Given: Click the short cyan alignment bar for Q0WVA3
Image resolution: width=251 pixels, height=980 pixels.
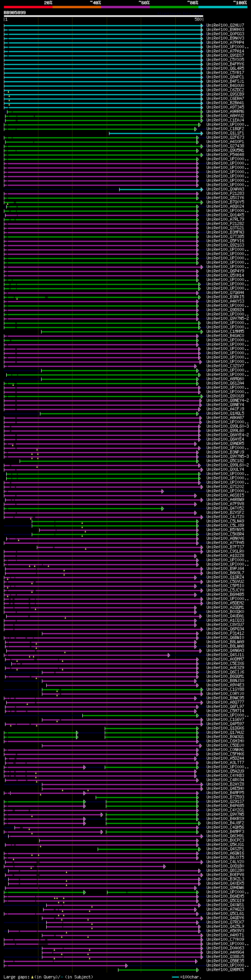Looking at the screenshot, I should [161, 189].
